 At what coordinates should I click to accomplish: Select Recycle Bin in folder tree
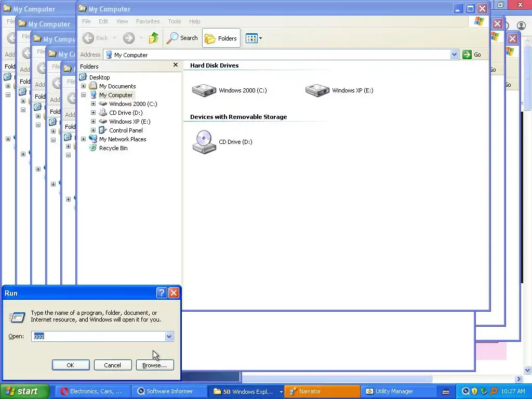click(113, 148)
